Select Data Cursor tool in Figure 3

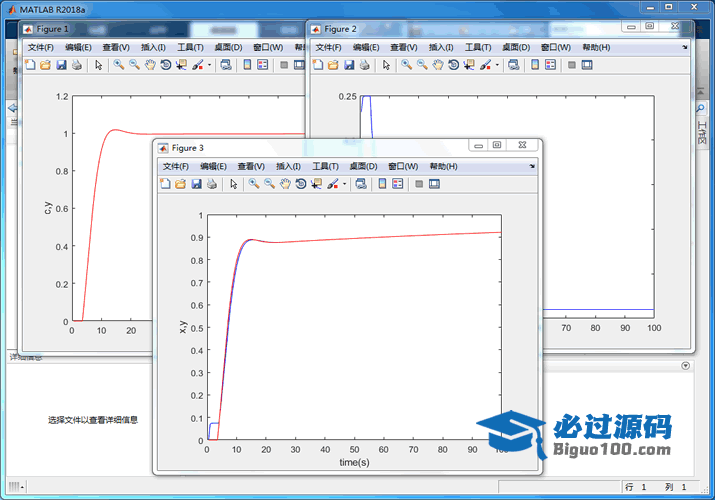point(316,184)
